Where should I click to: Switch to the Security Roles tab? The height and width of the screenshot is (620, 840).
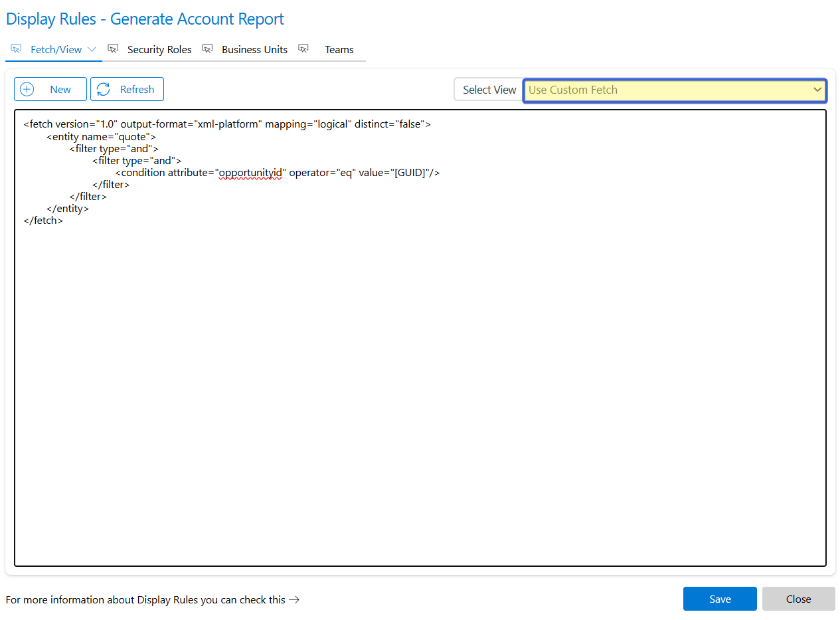coord(159,50)
